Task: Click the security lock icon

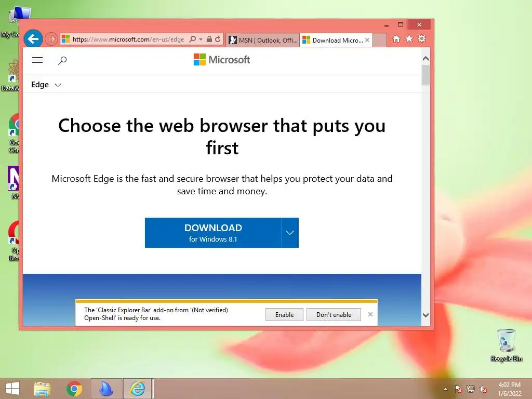Action: (x=209, y=39)
